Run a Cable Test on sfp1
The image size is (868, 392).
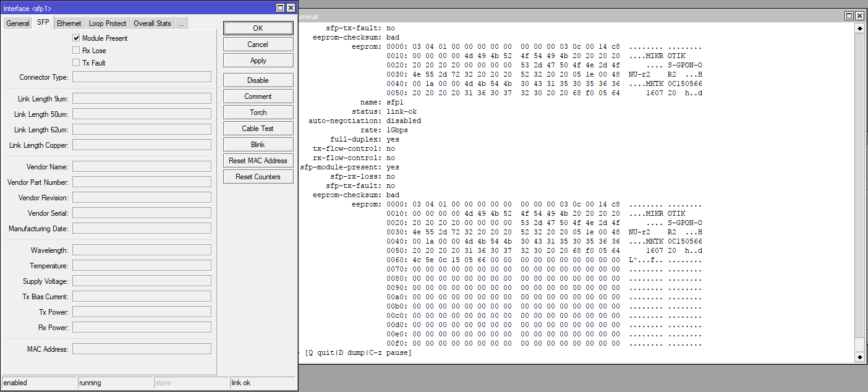click(258, 128)
